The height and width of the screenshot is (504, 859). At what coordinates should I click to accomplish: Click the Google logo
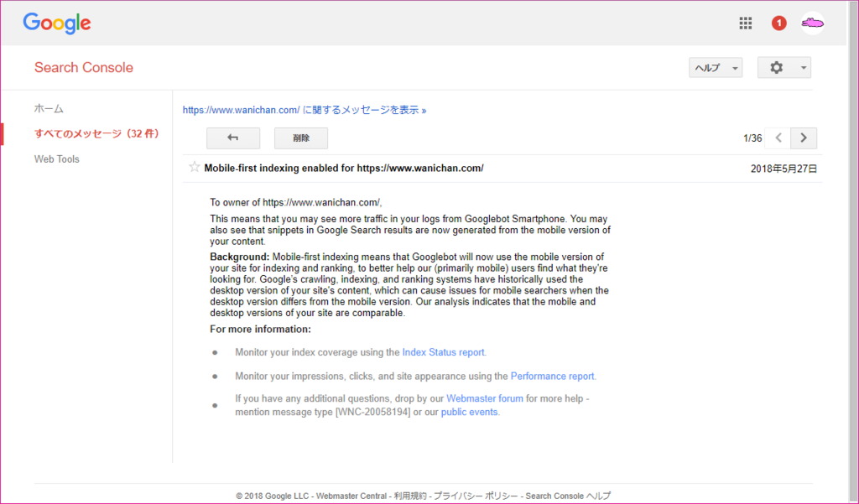tap(57, 23)
